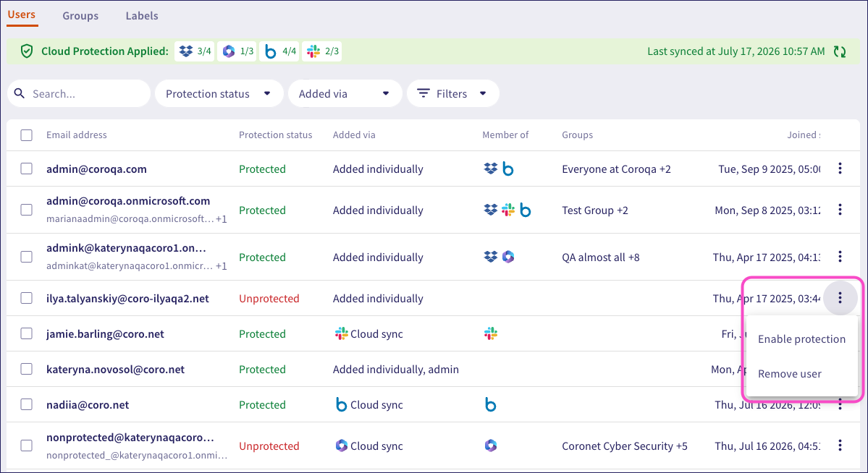The width and height of the screenshot is (868, 473).
Task: Click 'Everyone at Coroqa +2' groups cell
Action: coord(616,169)
